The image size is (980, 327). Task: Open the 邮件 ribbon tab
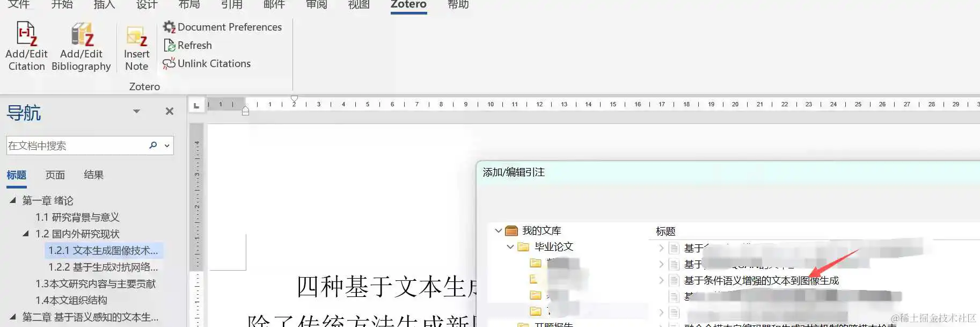click(274, 5)
